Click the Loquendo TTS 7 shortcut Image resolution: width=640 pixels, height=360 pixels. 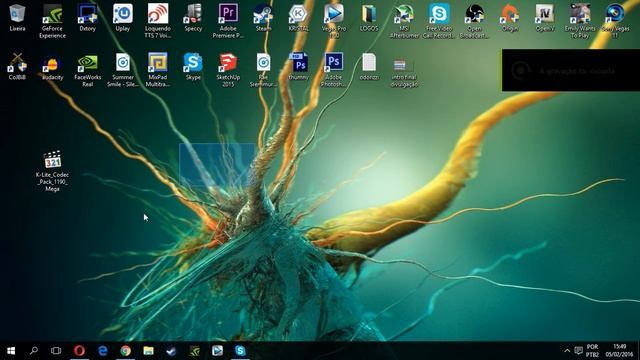(x=158, y=21)
